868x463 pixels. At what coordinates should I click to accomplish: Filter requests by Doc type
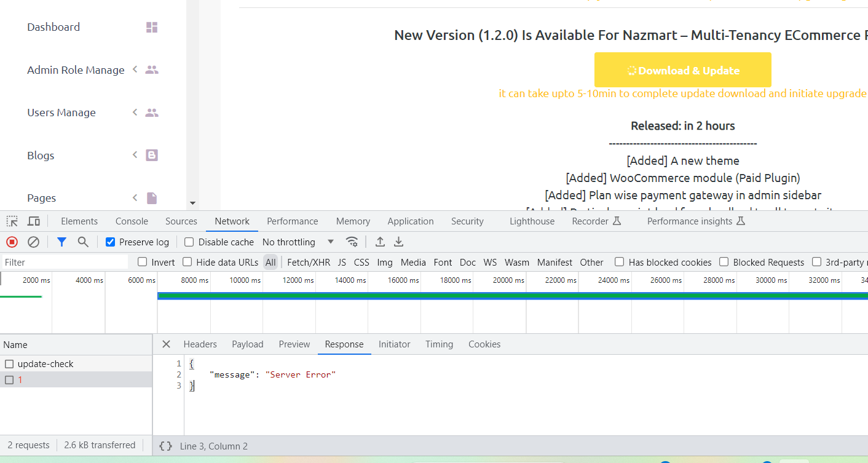pos(468,262)
